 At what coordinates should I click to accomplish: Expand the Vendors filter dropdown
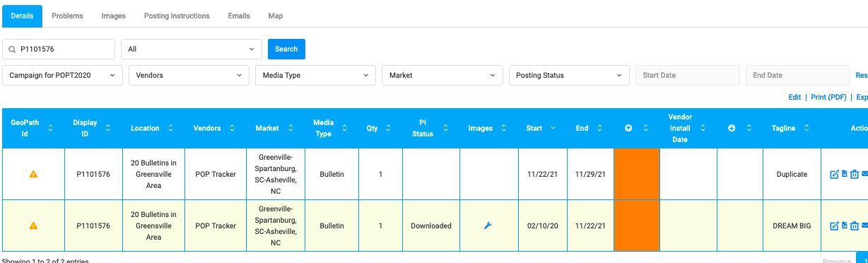tap(189, 75)
